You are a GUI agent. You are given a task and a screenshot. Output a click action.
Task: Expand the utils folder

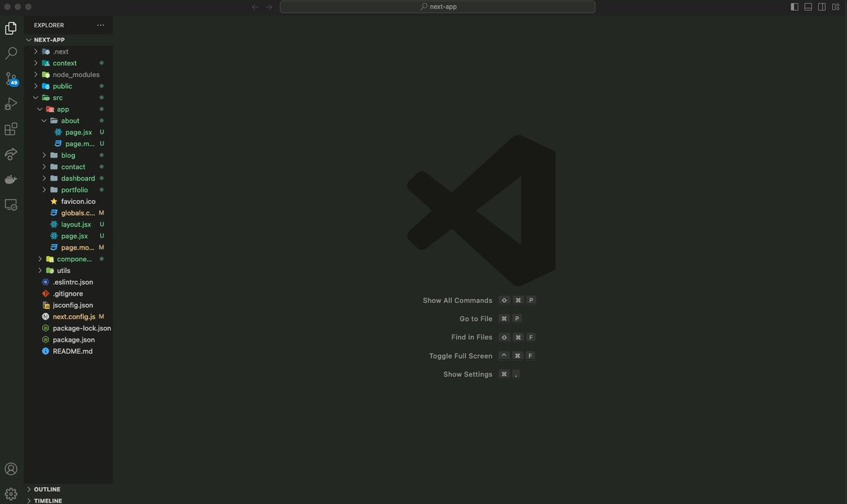[68, 270]
